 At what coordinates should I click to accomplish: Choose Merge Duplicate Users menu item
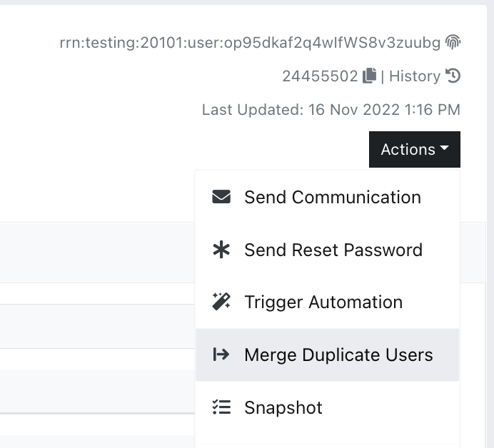(x=328, y=355)
